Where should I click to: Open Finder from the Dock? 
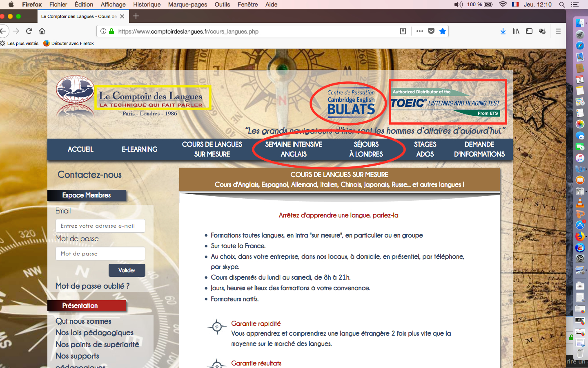(x=580, y=23)
